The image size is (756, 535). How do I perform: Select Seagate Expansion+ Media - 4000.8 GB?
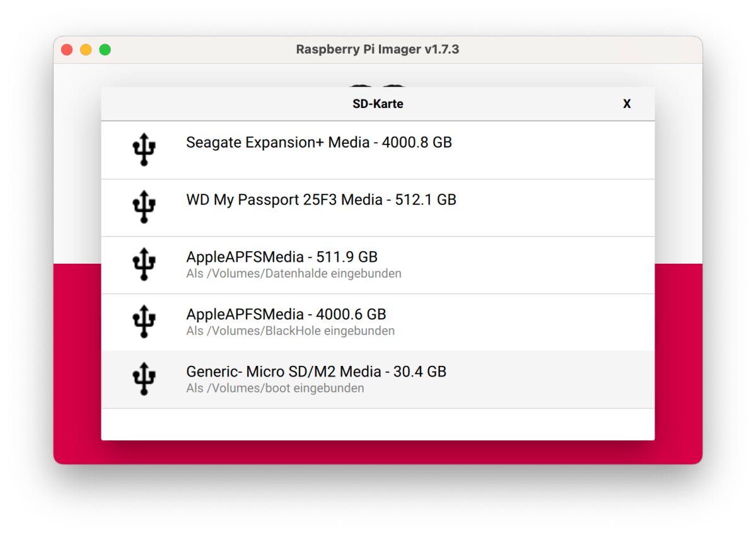pos(378,150)
